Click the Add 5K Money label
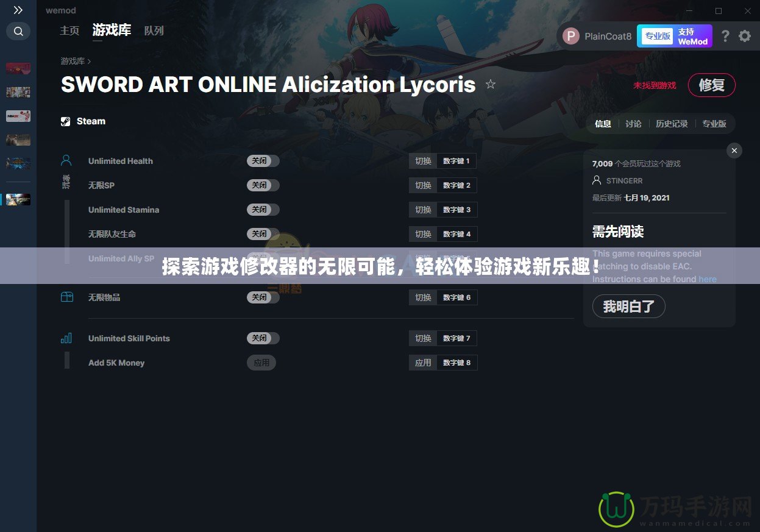The image size is (760, 532). (x=116, y=363)
